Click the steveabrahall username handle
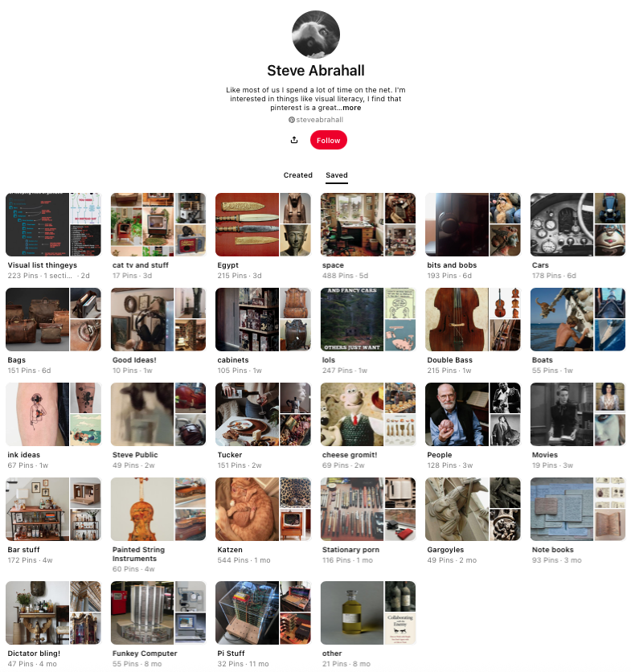This screenshot has height=672, width=631. pyautogui.click(x=316, y=120)
